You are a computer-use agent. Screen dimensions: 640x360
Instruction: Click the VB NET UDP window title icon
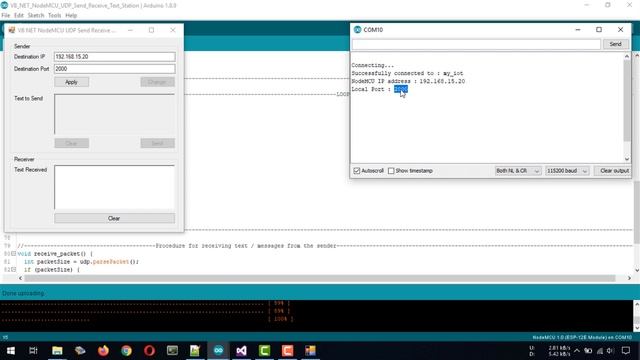pyautogui.click(x=12, y=30)
